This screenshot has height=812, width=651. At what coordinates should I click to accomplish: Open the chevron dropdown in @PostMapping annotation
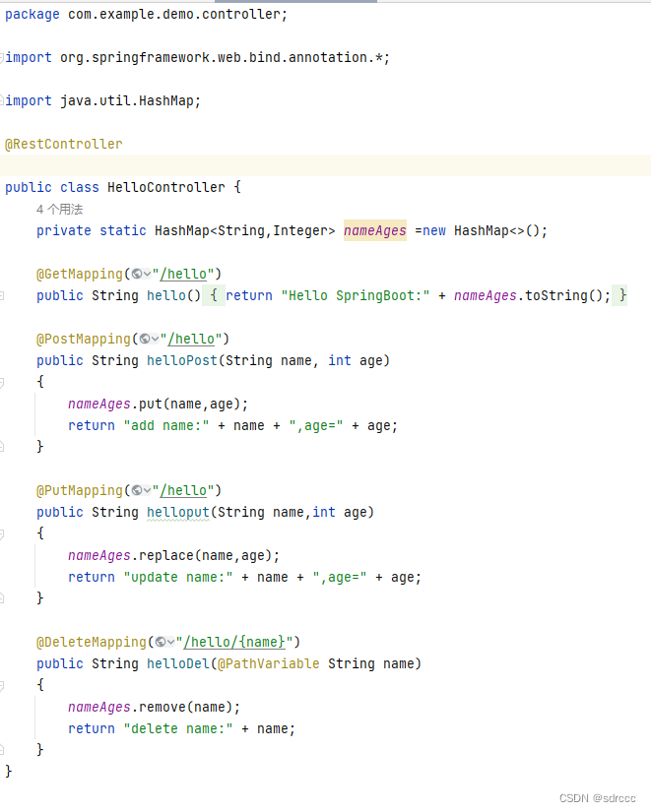click(155, 339)
